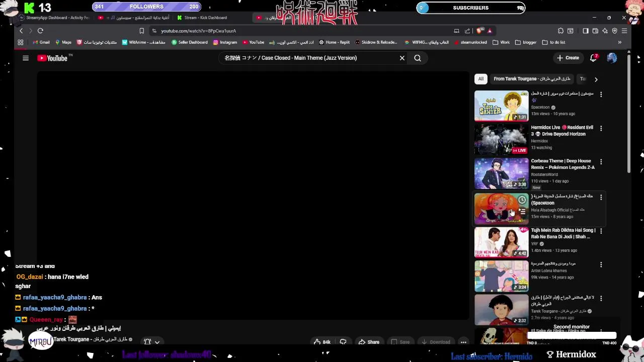644x362 pixels.
Task: Open browser extensions puzzle icon
Action: pyautogui.click(x=561, y=31)
